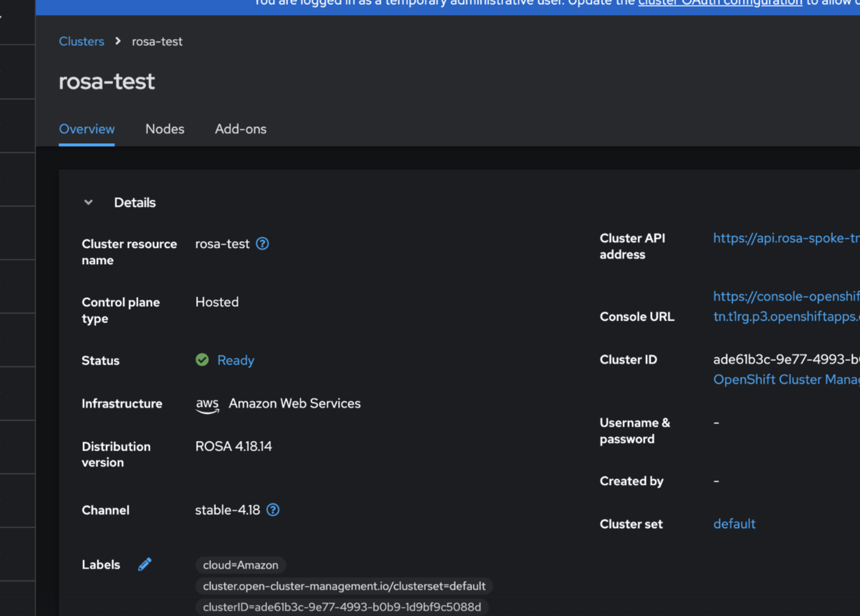
Task: Collapse the Details section
Action: [88, 203]
